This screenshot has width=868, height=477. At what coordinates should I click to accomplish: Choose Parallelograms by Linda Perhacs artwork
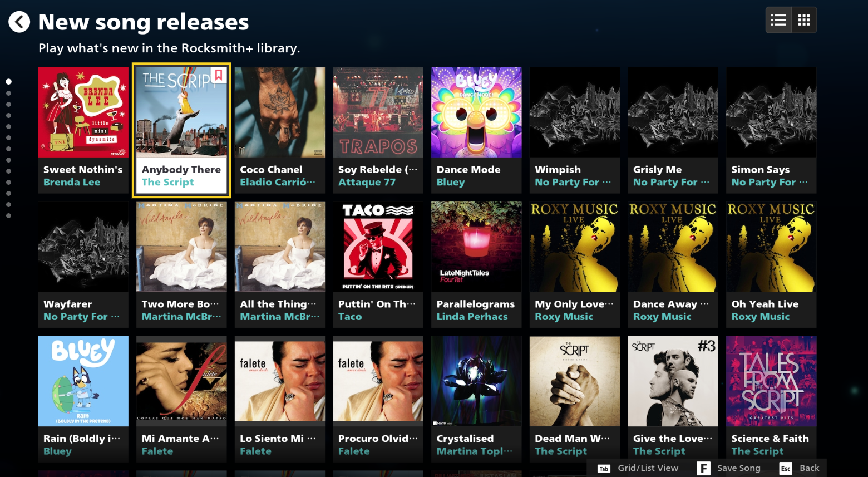(476, 247)
